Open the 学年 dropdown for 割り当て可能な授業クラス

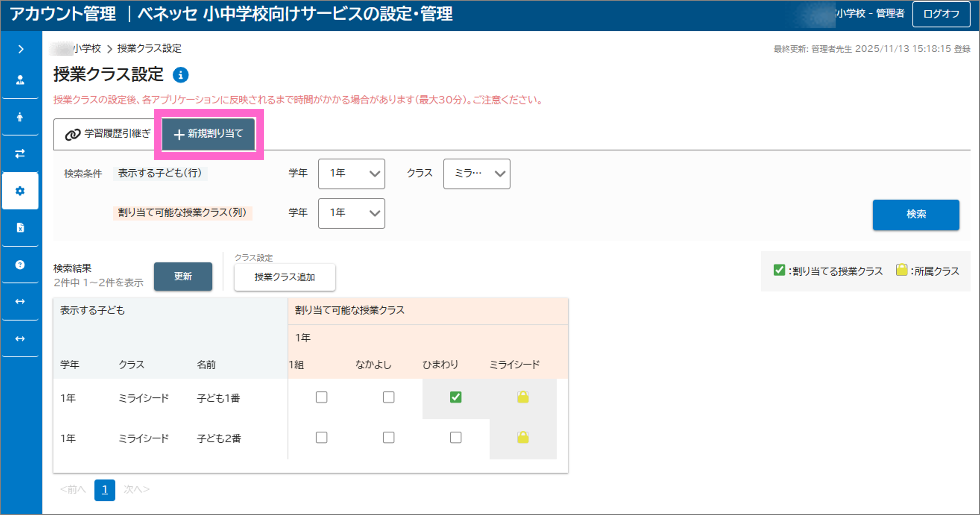351,214
